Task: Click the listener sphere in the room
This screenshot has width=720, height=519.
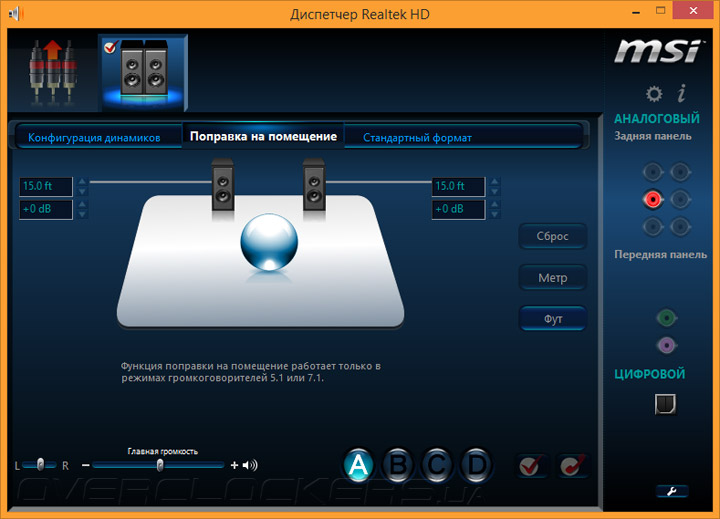Action: pos(269,242)
